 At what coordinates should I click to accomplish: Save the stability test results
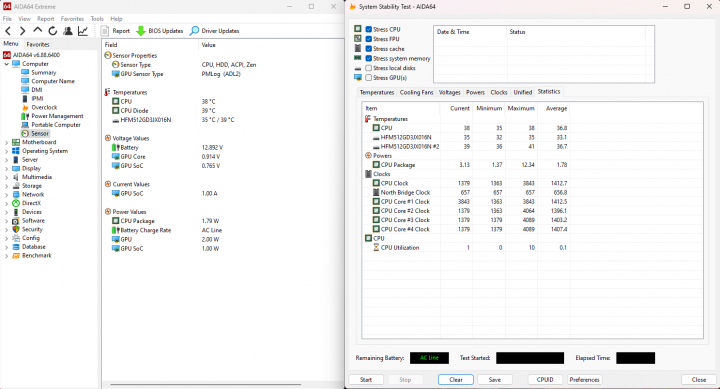[x=495, y=379]
